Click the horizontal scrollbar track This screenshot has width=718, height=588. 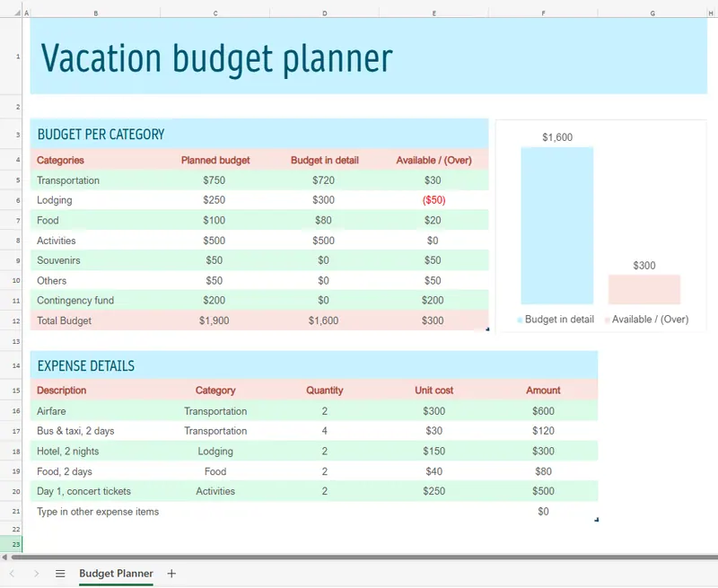point(359,557)
